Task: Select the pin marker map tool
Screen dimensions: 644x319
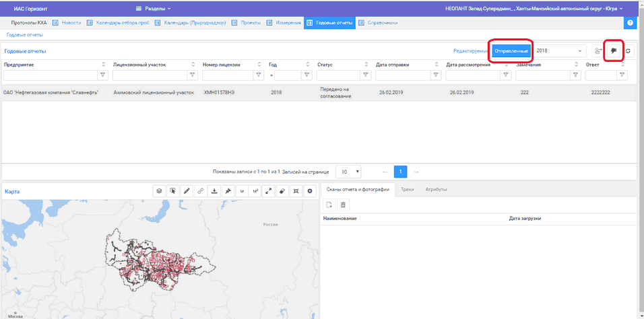Action: point(228,191)
